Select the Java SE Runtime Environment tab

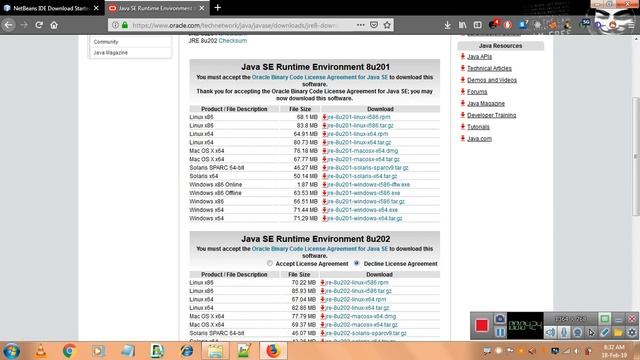157,8
